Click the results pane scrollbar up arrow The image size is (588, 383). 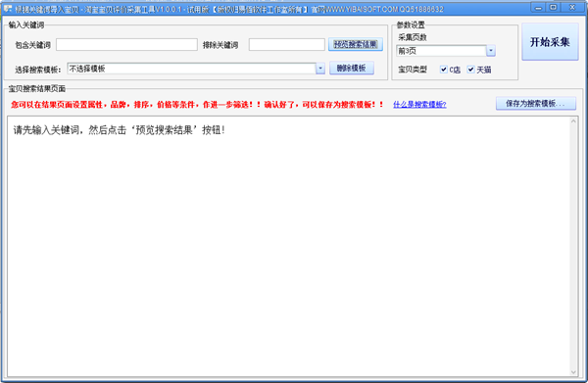pyautogui.click(x=573, y=121)
